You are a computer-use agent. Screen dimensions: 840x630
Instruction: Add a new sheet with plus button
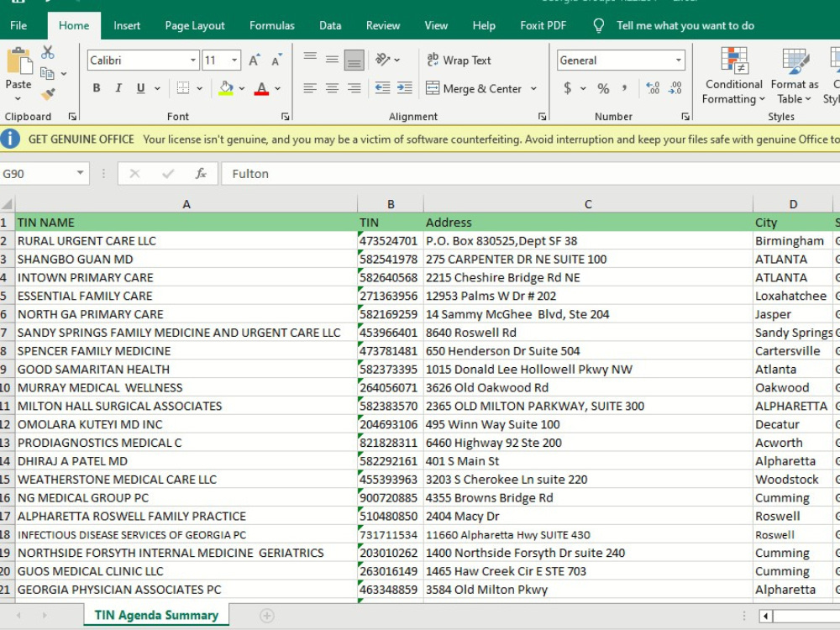click(x=267, y=616)
